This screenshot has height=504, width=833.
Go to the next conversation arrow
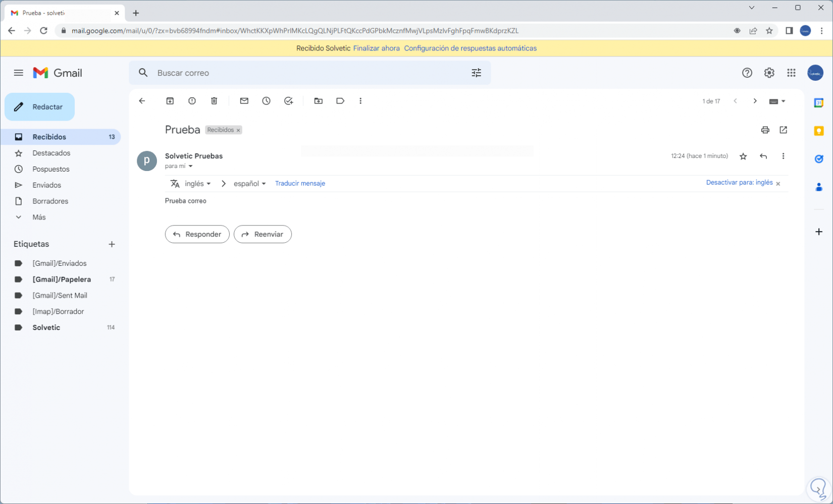click(755, 101)
